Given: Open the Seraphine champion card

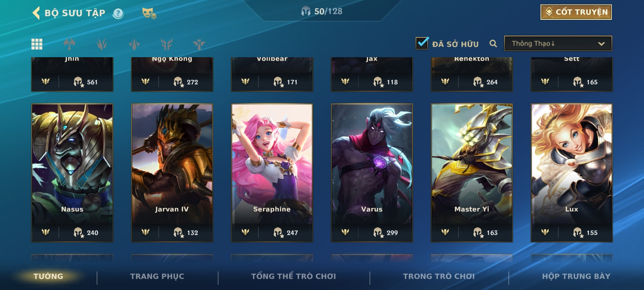Looking at the screenshot, I should 272,173.
